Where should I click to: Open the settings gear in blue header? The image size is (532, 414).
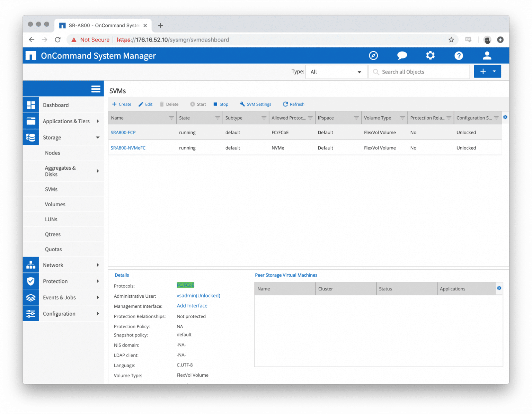click(x=430, y=55)
